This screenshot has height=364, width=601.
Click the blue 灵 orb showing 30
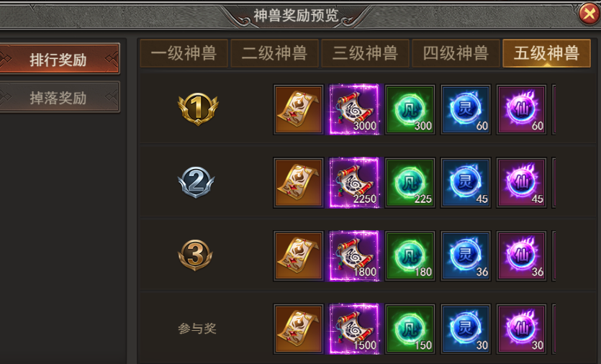pyautogui.click(x=466, y=329)
